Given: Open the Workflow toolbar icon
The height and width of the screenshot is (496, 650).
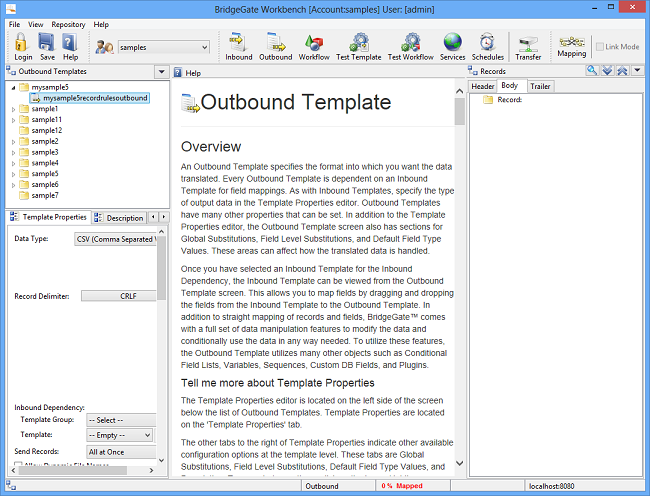Looking at the screenshot, I should 314,43.
